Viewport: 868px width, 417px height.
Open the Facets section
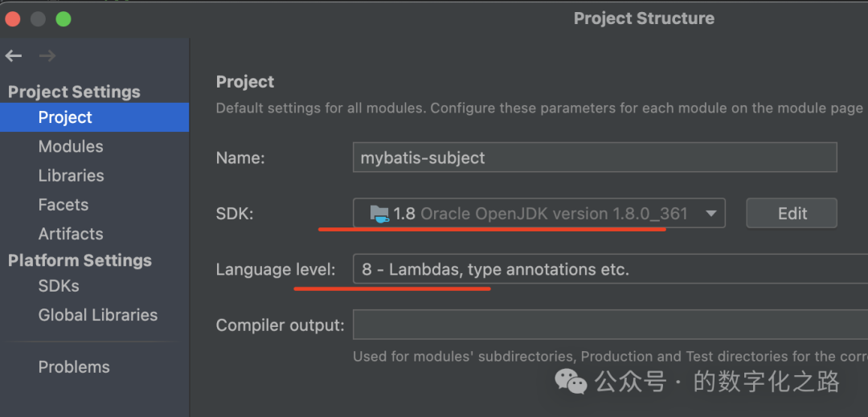[63, 205]
